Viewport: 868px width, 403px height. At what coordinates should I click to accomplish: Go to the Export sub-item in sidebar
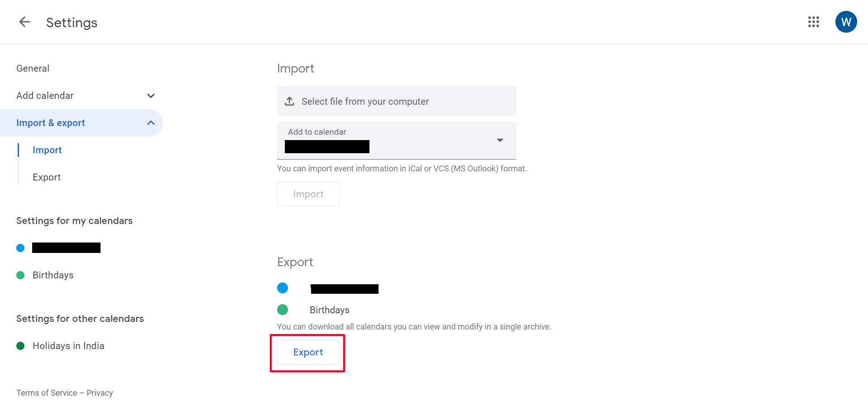tap(47, 177)
